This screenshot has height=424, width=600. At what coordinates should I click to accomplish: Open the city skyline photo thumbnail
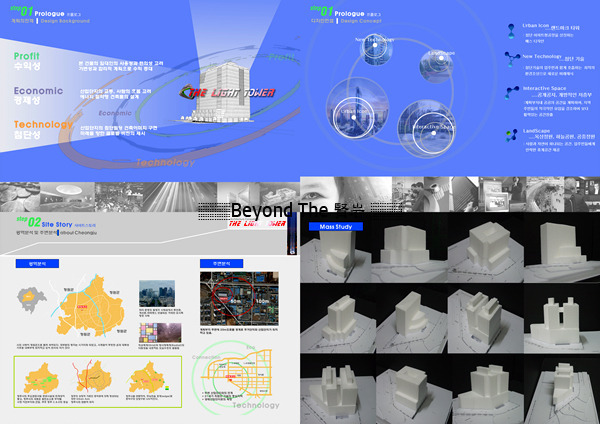tap(157, 294)
